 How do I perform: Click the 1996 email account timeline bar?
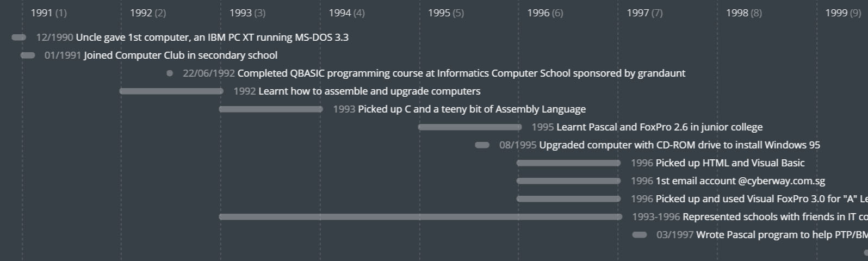coord(568,181)
